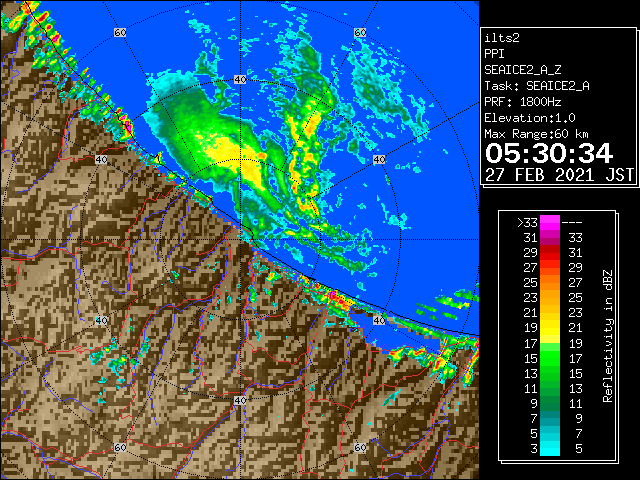Click the 60 km ring label in the northwest
The image size is (640, 480).
tap(120, 32)
